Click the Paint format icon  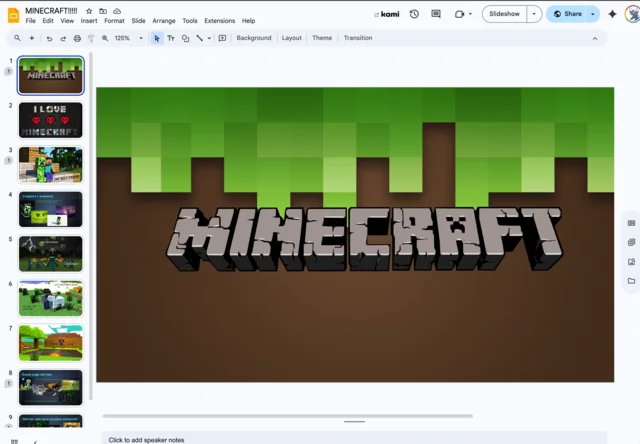(91, 38)
